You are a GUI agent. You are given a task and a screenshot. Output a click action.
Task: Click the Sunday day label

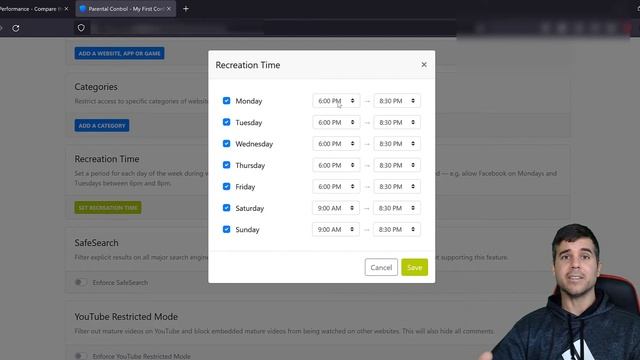click(247, 229)
